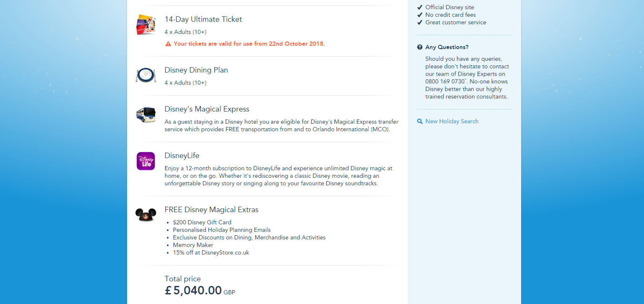Screen dimensions: 644x304
Task: Click the DisneyLife heading
Action: pos(182,156)
